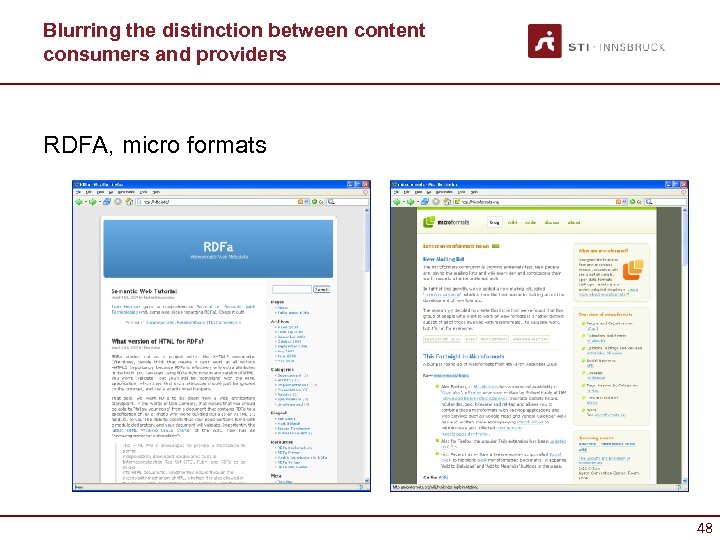Click STI Innsbruck red logo icon

tap(545, 41)
